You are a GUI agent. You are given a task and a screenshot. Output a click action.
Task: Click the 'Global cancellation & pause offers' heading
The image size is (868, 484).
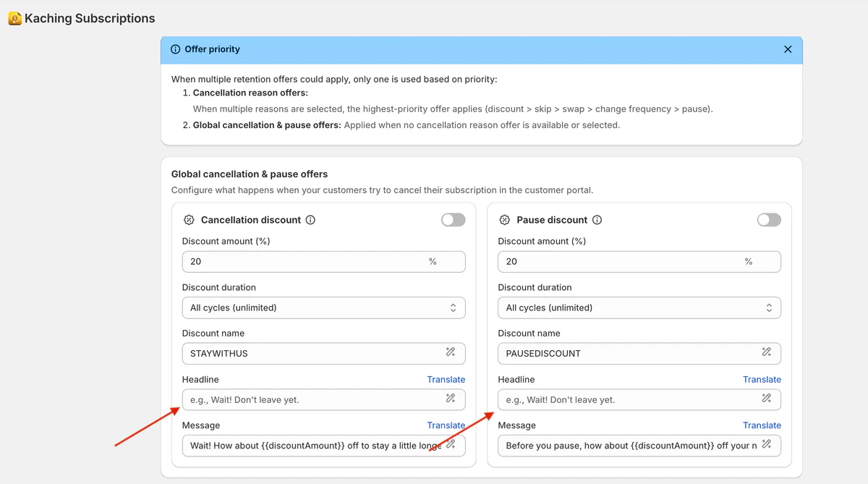click(250, 174)
